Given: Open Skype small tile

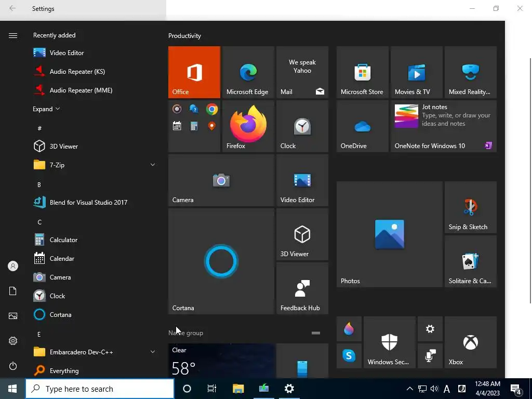Looking at the screenshot, I should tap(349, 356).
